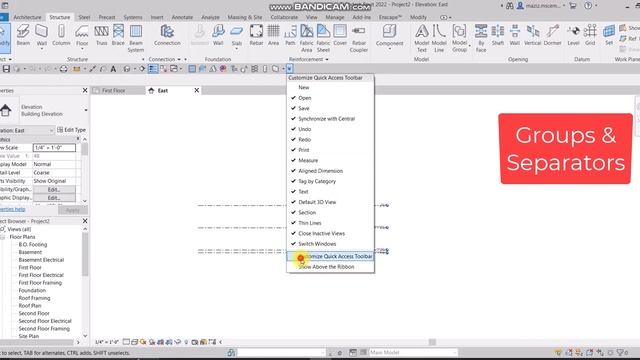Close the East view tab
Screen dimensions: 640x360
(x=197, y=90)
